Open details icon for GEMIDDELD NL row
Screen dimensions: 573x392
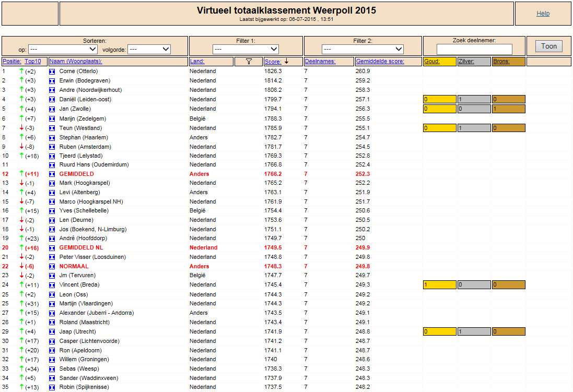point(52,248)
